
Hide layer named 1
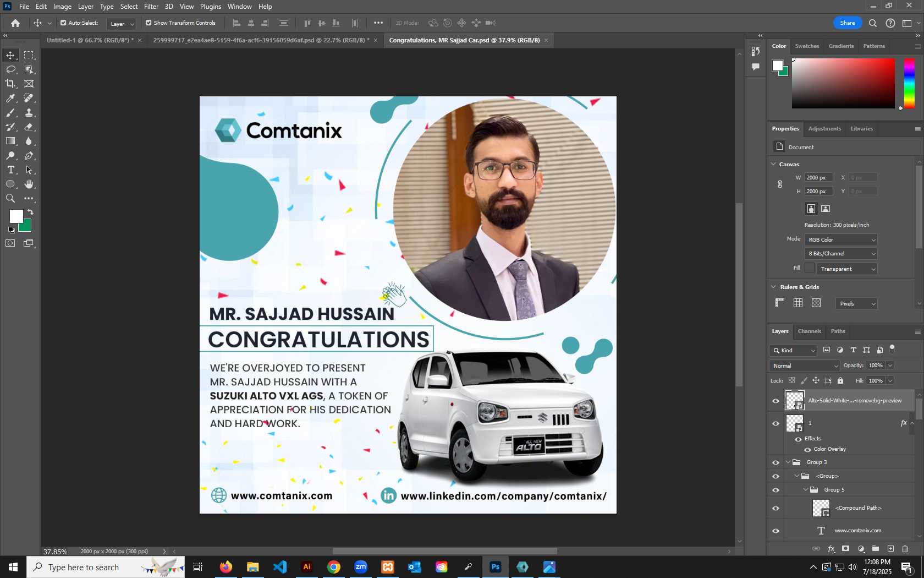(776, 423)
